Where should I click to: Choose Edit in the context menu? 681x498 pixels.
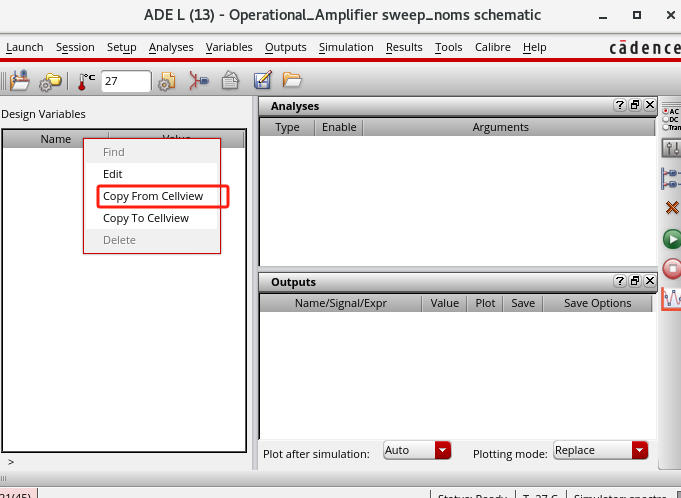[152, 174]
